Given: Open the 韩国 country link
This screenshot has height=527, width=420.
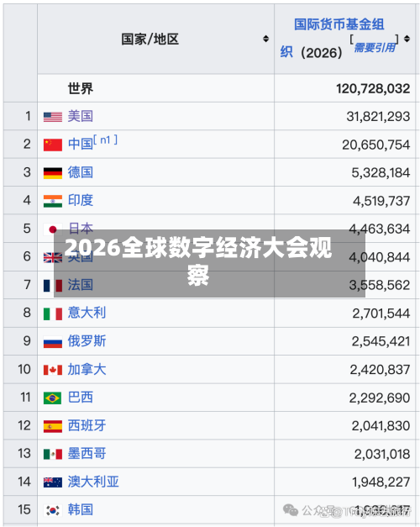Looking at the screenshot, I should (x=81, y=509).
